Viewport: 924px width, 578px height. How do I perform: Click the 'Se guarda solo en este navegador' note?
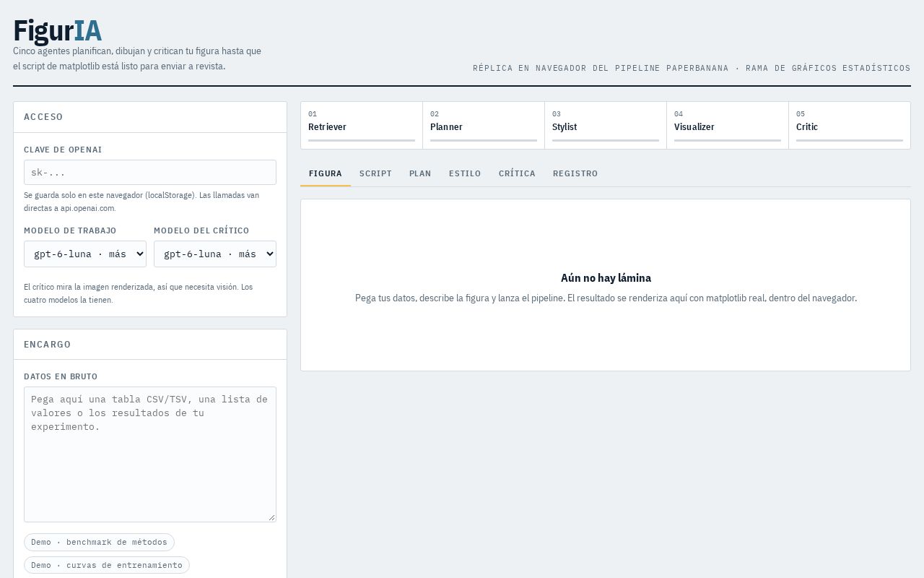click(141, 202)
